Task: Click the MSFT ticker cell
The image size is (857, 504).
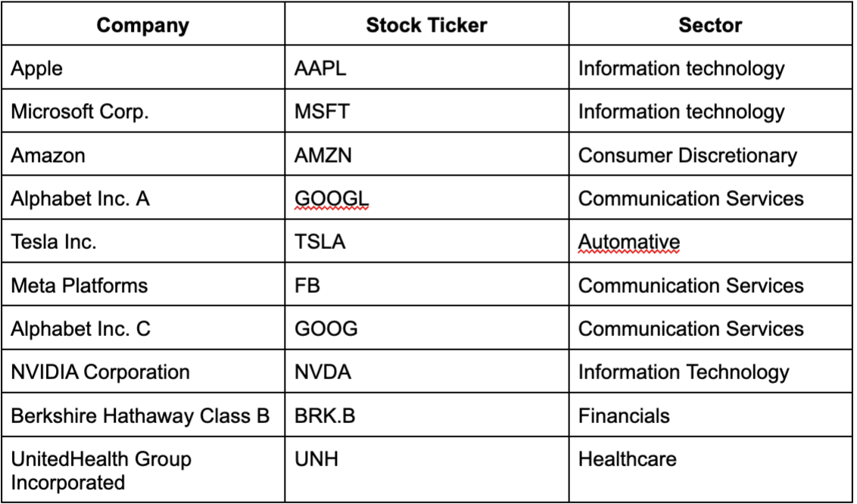Action: [x=426, y=110]
